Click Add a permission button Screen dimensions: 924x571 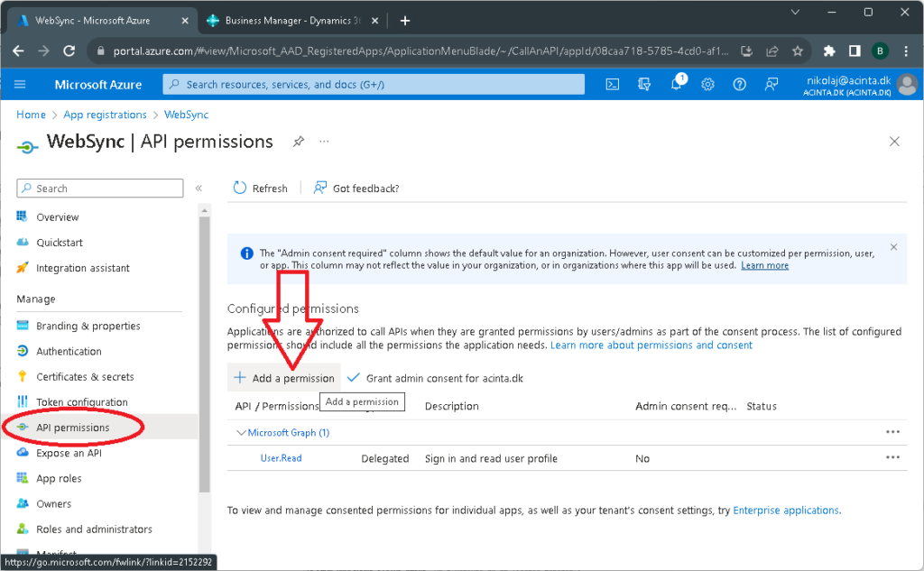point(284,378)
